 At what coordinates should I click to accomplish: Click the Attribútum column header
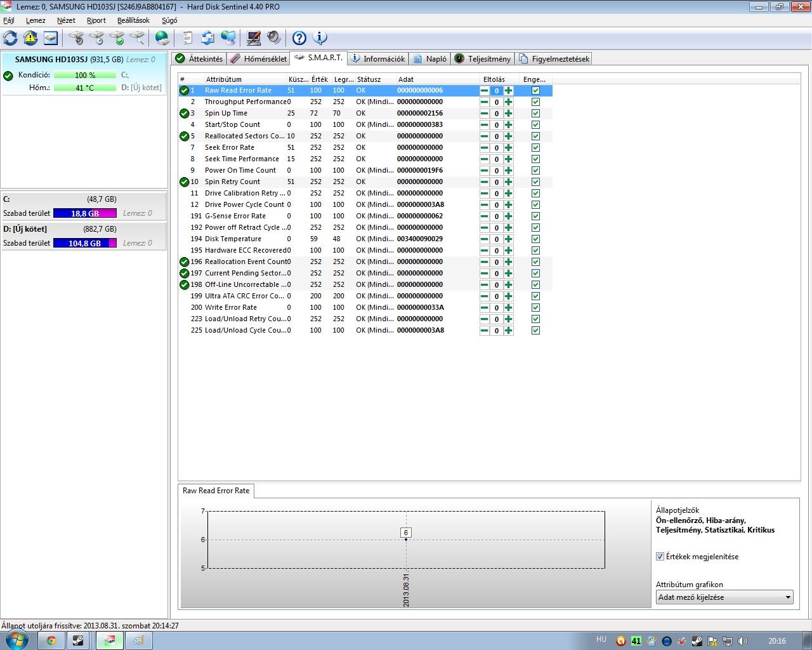click(x=245, y=79)
